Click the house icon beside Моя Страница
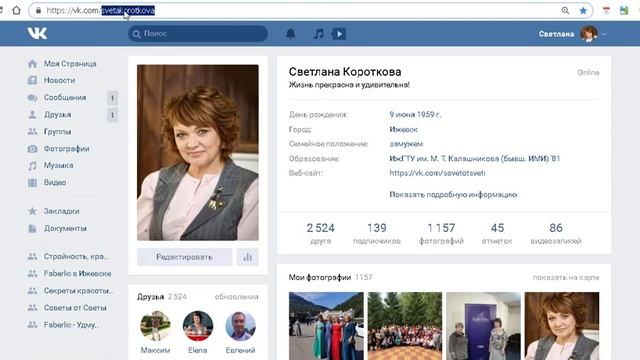The image size is (640, 360). [32, 64]
